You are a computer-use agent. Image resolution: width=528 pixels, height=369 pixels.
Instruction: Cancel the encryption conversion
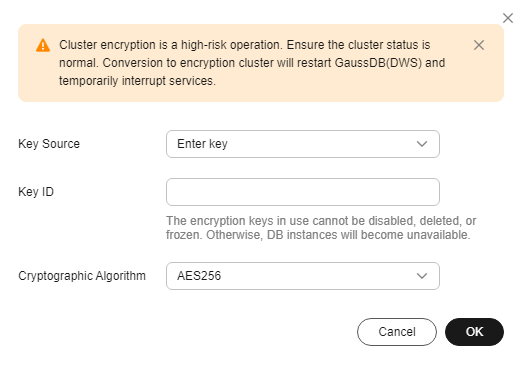[397, 332]
